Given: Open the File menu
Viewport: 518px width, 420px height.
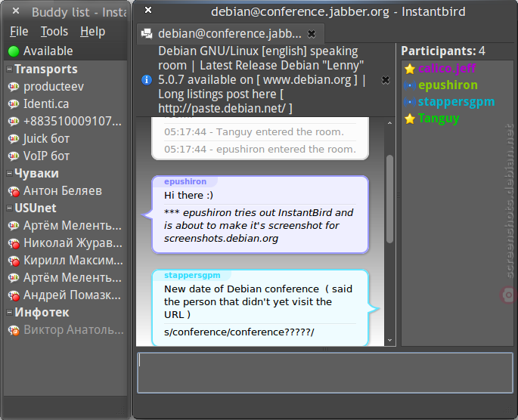Looking at the screenshot, I should (x=19, y=31).
